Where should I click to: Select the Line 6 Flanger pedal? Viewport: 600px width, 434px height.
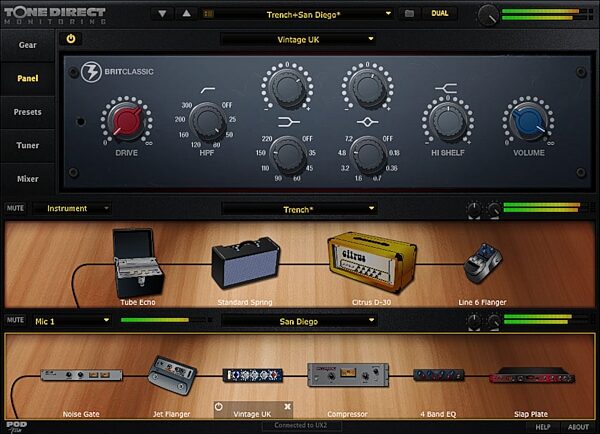(x=483, y=263)
